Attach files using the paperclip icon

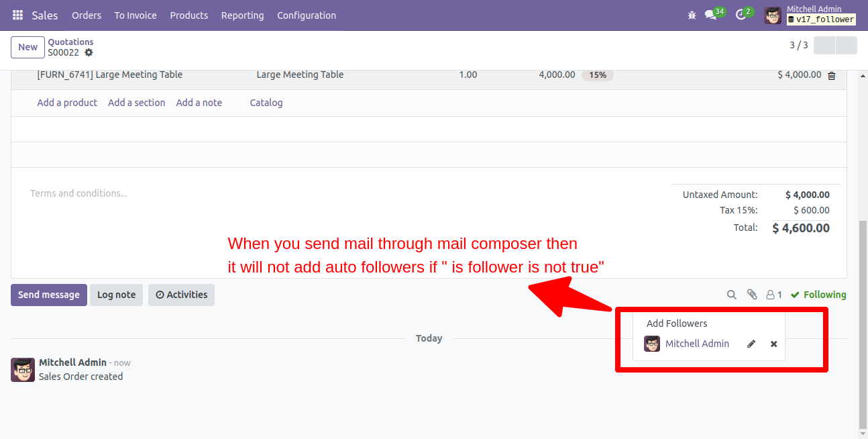click(x=751, y=294)
